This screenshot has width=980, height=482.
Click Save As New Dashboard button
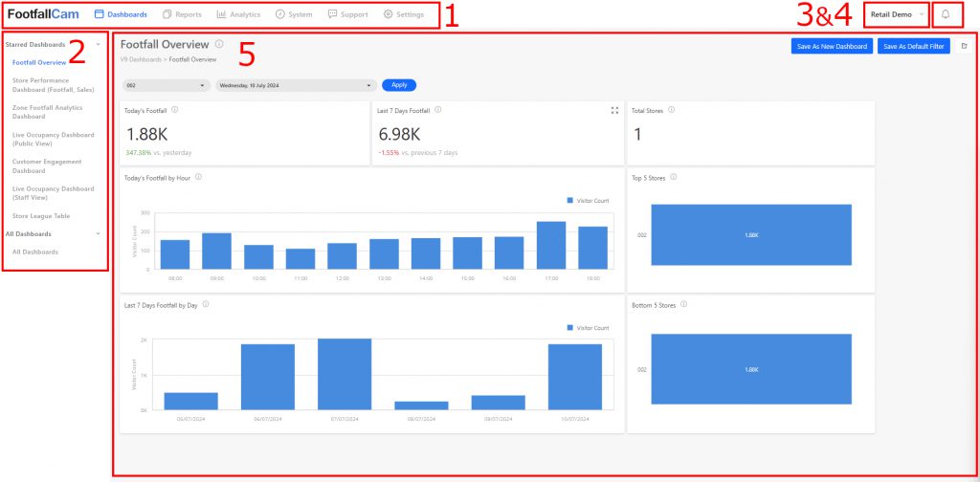[832, 46]
